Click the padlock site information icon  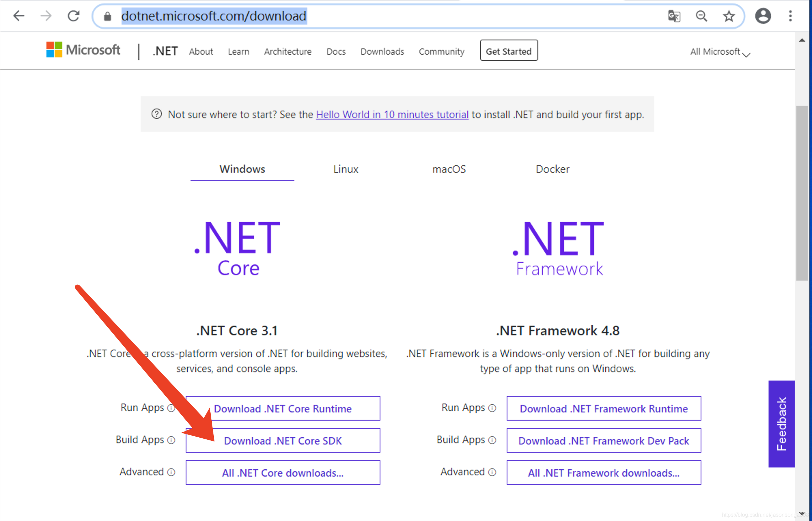point(107,16)
